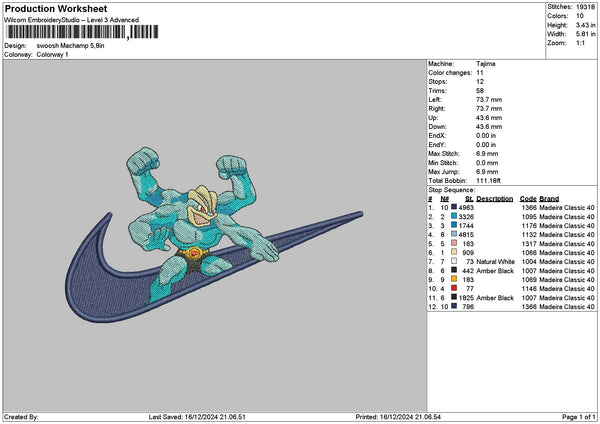Viewport: 600px width, 424px height.
Task: Select the 'Down:' value 43.6 mm
Action: [x=489, y=127]
